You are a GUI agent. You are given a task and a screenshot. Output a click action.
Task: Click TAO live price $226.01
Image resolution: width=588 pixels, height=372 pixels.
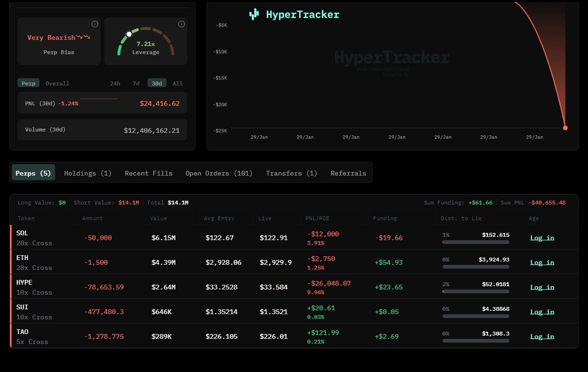274,336
